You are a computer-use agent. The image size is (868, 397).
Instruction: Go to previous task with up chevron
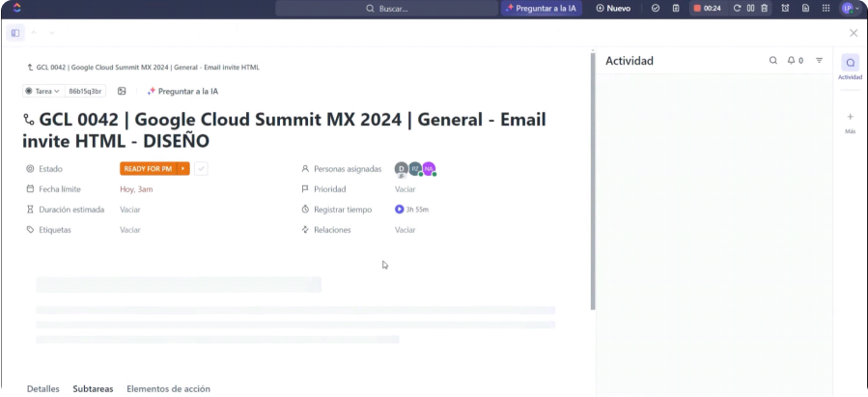[x=34, y=33]
